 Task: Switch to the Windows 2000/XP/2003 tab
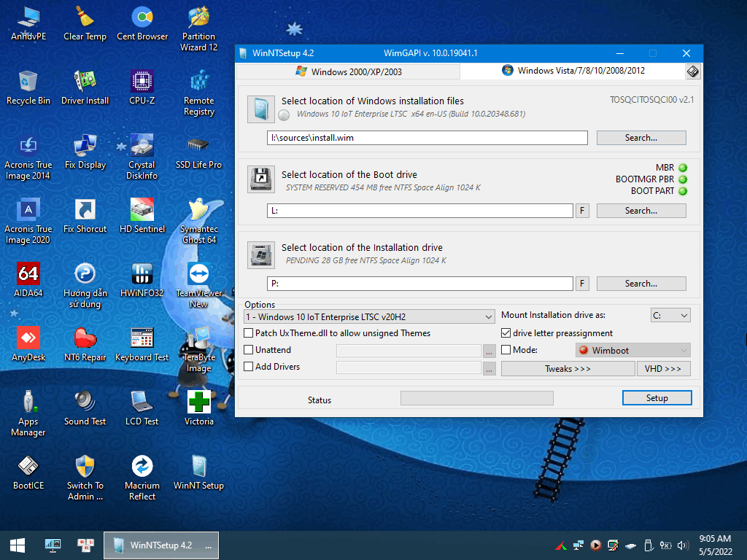pos(348,72)
